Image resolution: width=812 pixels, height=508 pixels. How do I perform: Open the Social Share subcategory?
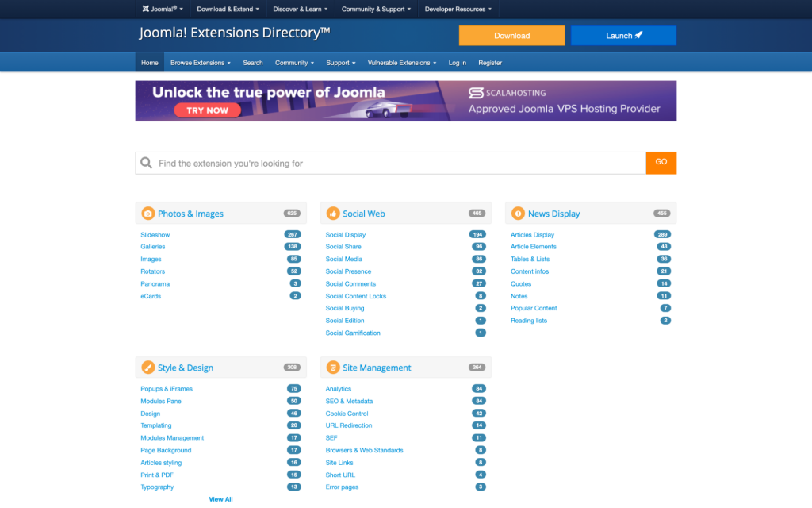click(x=343, y=247)
